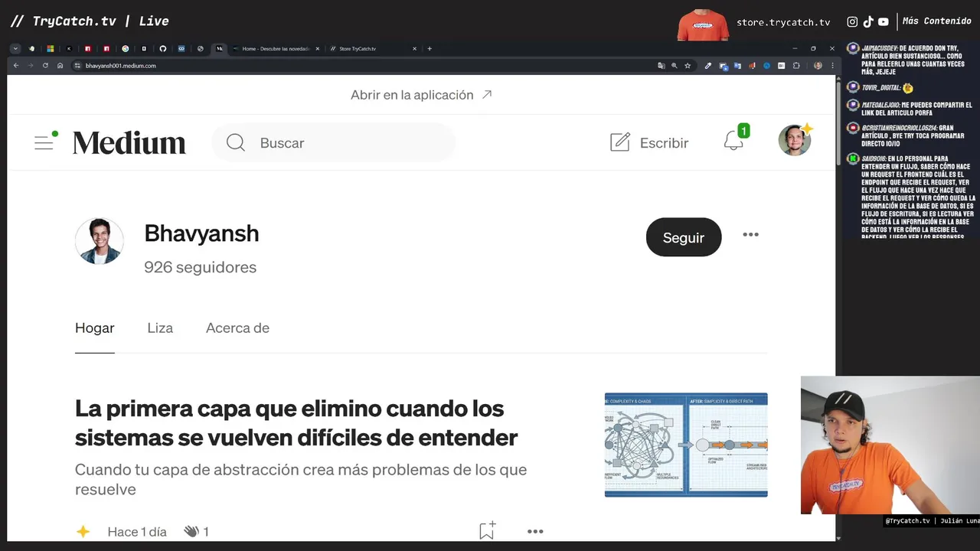Click the member-only star icon
The image size is (980, 551).
point(83,531)
